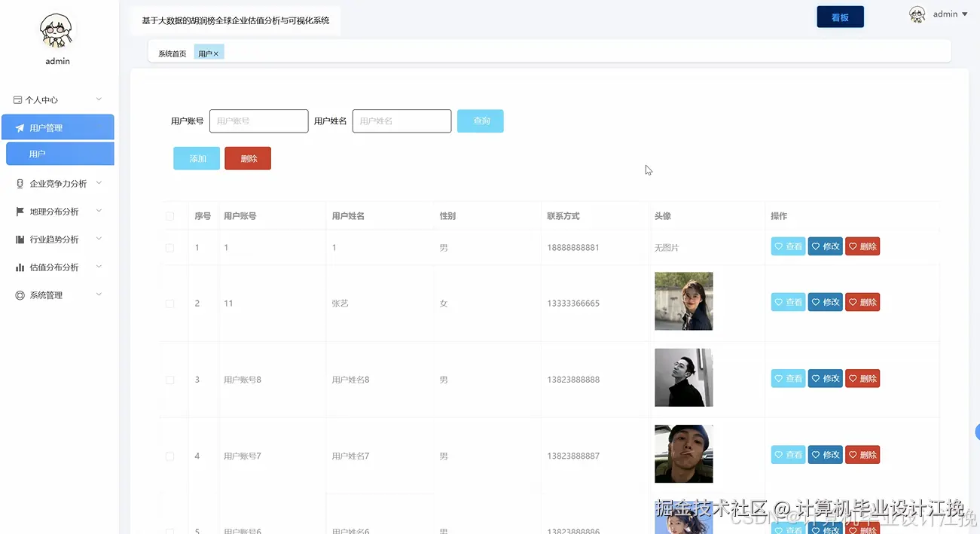Click the name cell 张艺
The height and width of the screenshot is (534, 980).
click(x=340, y=304)
